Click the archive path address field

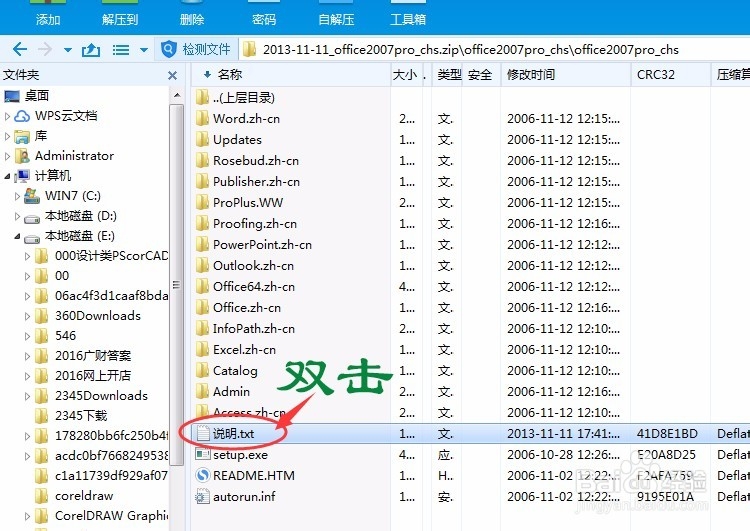495,49
